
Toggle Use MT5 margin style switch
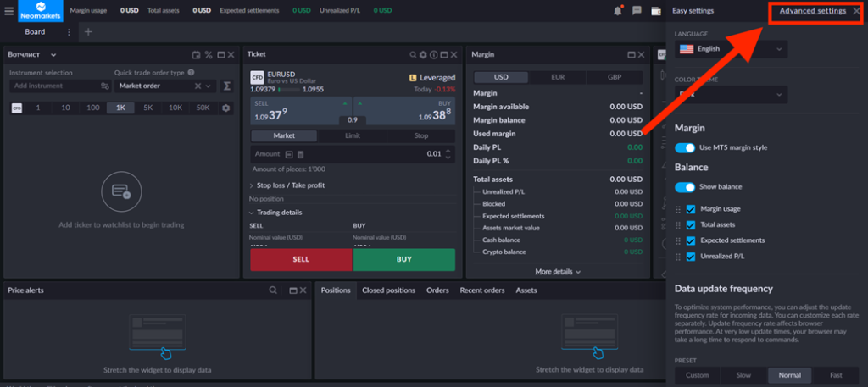[685, 147]
